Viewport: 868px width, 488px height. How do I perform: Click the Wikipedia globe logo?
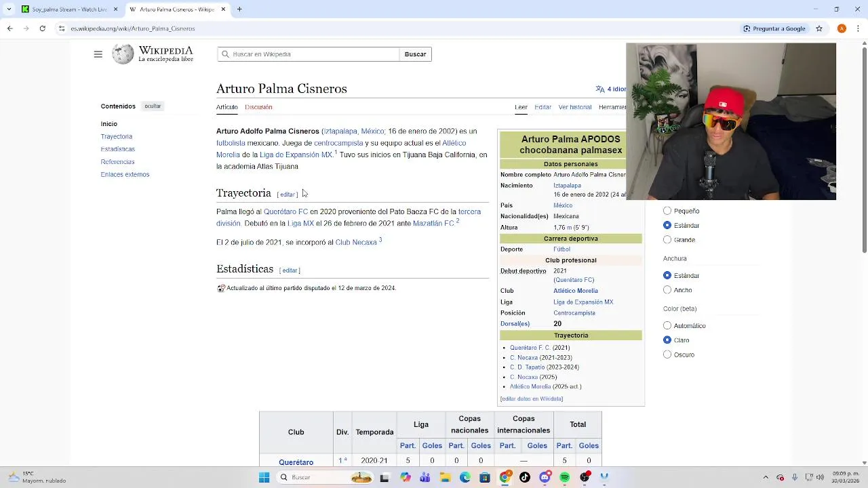coord(123,54)
